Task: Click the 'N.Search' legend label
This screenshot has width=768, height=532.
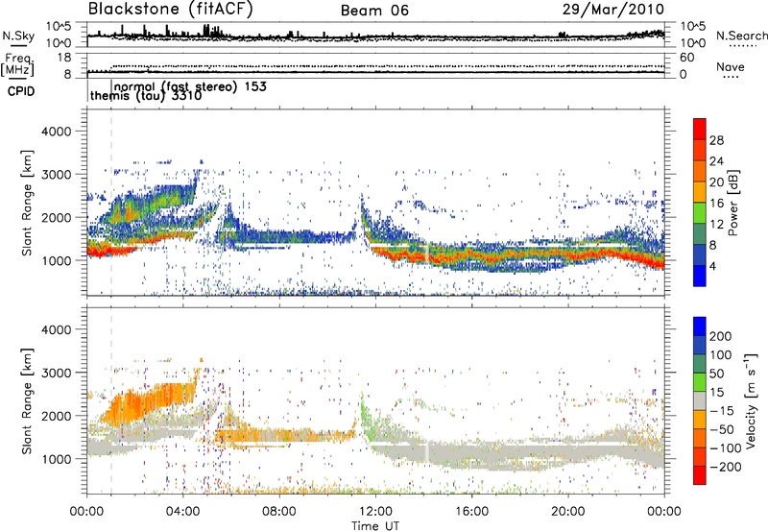Action: click(x=742, y=36)
